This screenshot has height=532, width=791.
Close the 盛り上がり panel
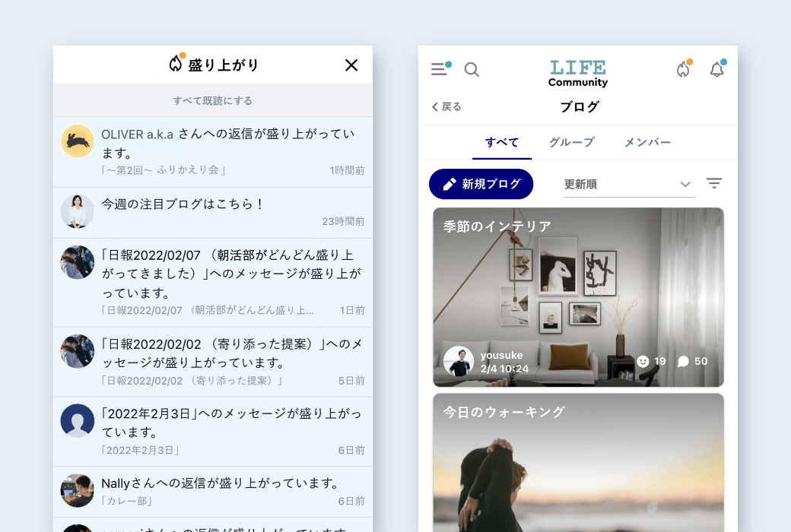pos(351,65)
